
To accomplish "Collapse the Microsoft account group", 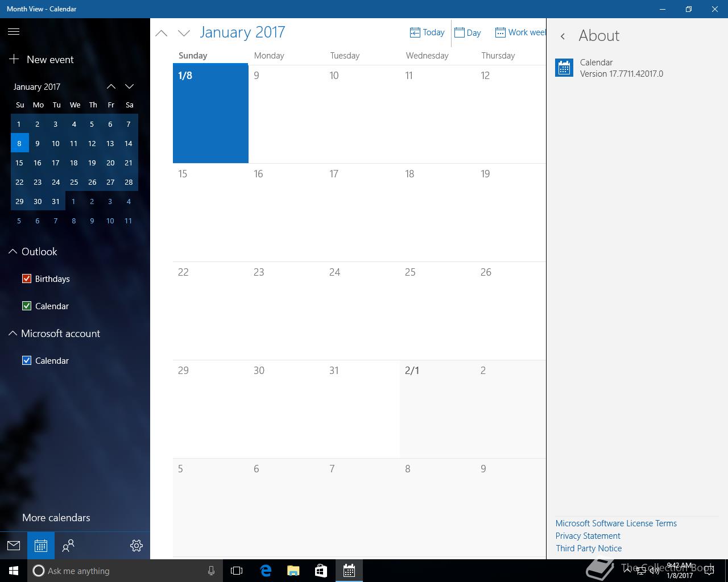I will (13, 333).
